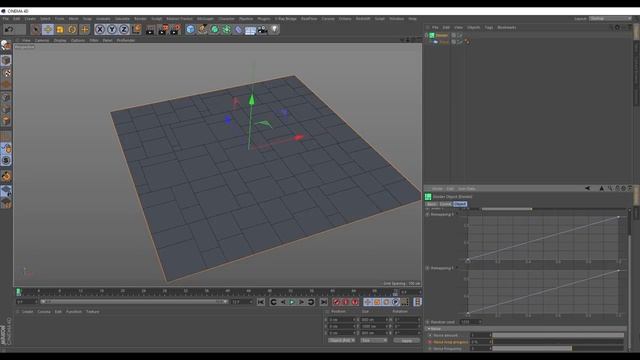Open the File menu
640x360 pixels.
tap(5, 19)
